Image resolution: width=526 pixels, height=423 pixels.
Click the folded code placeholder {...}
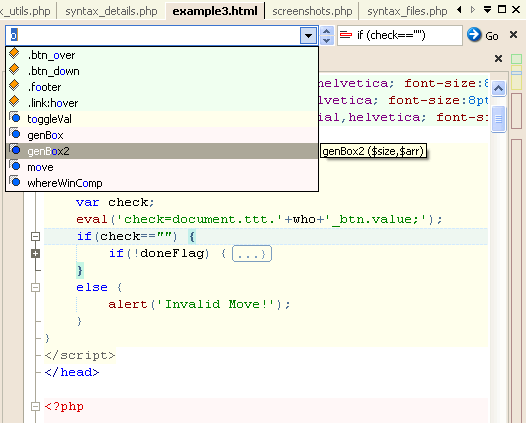pyautogui.click(x=252, y=254)
